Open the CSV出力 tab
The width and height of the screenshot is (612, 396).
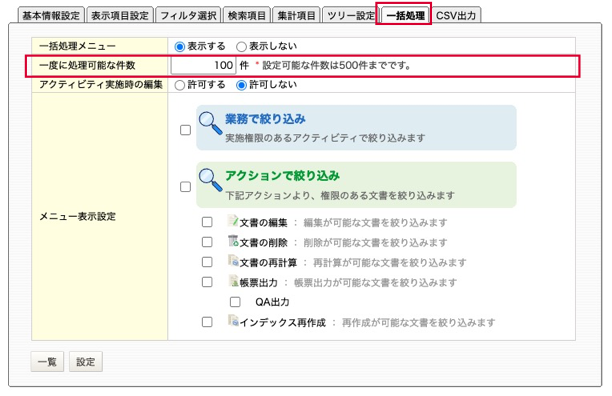(x=456, y=15)
